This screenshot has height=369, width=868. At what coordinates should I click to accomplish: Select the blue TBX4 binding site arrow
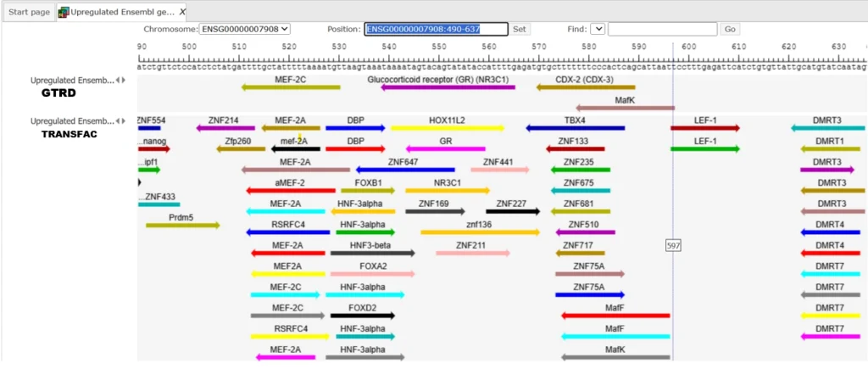pyautogui.click(x=576, y=129)
